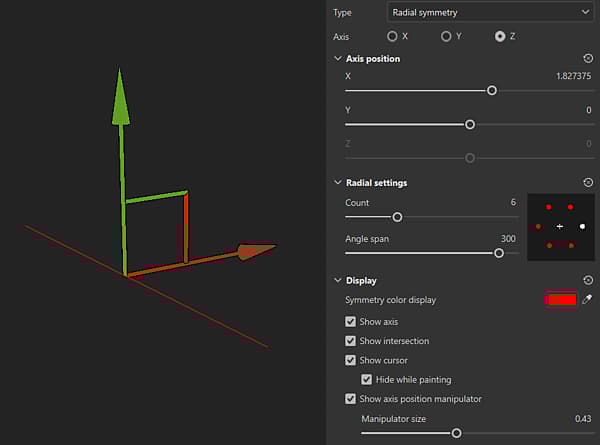
Task: Click the Axis position X slider handle
Action: [x=492, y=91]
